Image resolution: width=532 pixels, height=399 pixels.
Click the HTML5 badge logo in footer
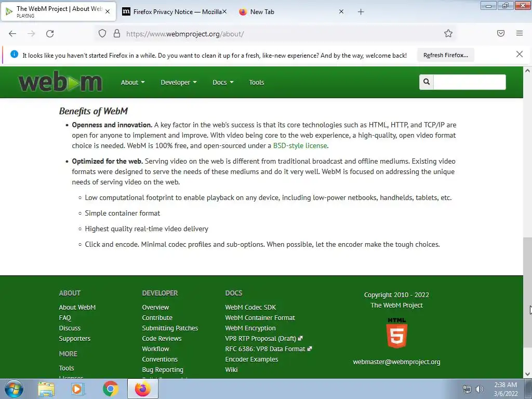[x=396, y=333]
